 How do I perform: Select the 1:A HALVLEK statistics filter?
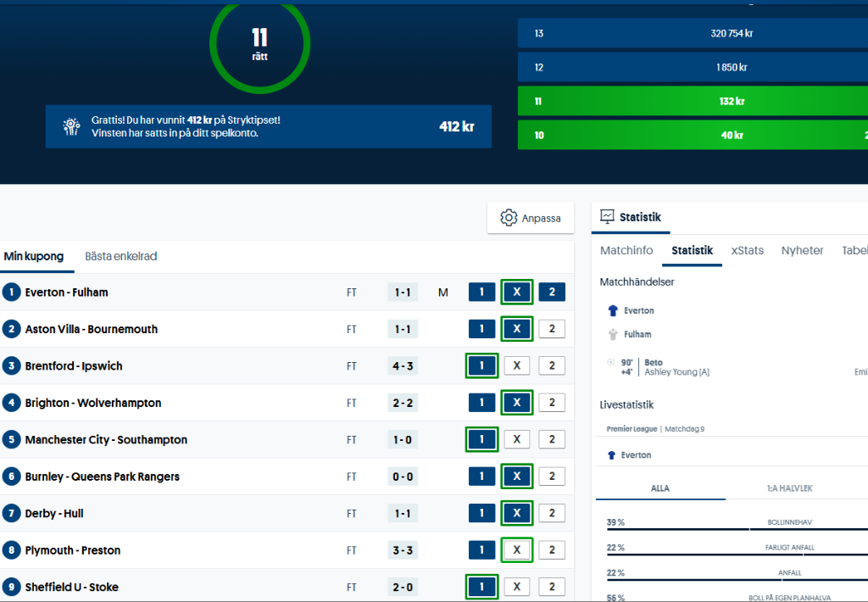[790, 488]
